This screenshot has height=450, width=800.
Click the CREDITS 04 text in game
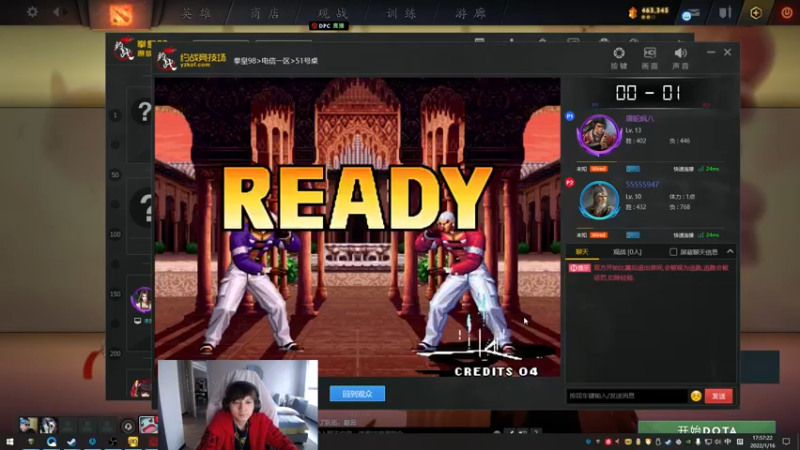[x=496, y=371]
